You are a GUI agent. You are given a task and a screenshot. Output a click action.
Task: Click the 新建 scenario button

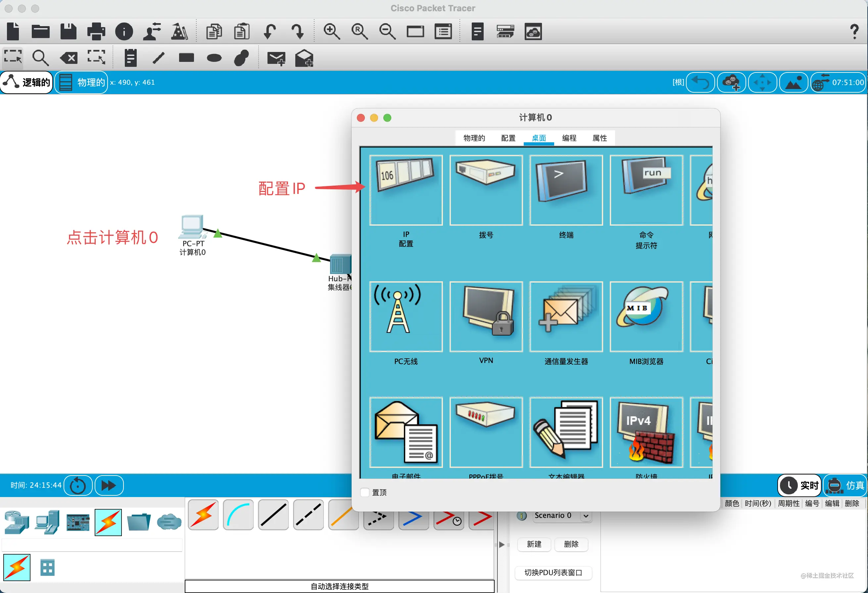[x=534, y=544]
